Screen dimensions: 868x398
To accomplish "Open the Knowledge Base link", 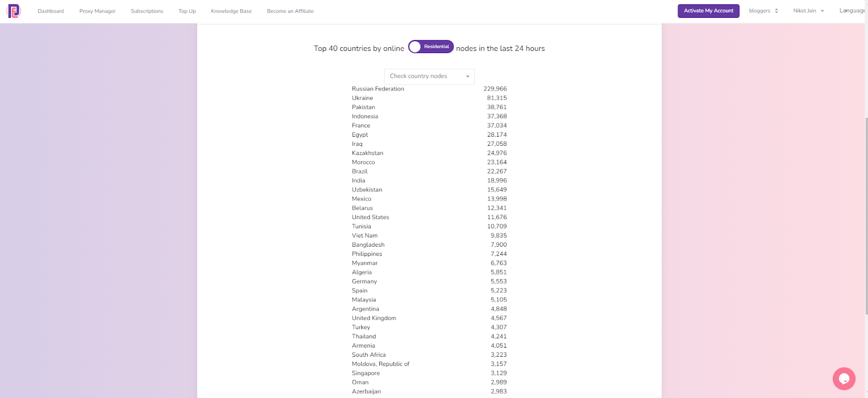I will pyautogui.click(x=231, y=11).
